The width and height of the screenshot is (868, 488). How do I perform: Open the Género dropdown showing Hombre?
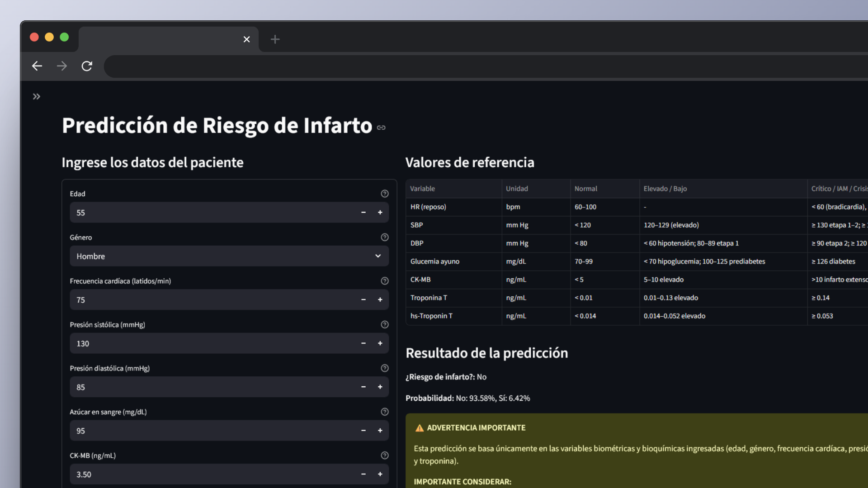click(229, 256)
